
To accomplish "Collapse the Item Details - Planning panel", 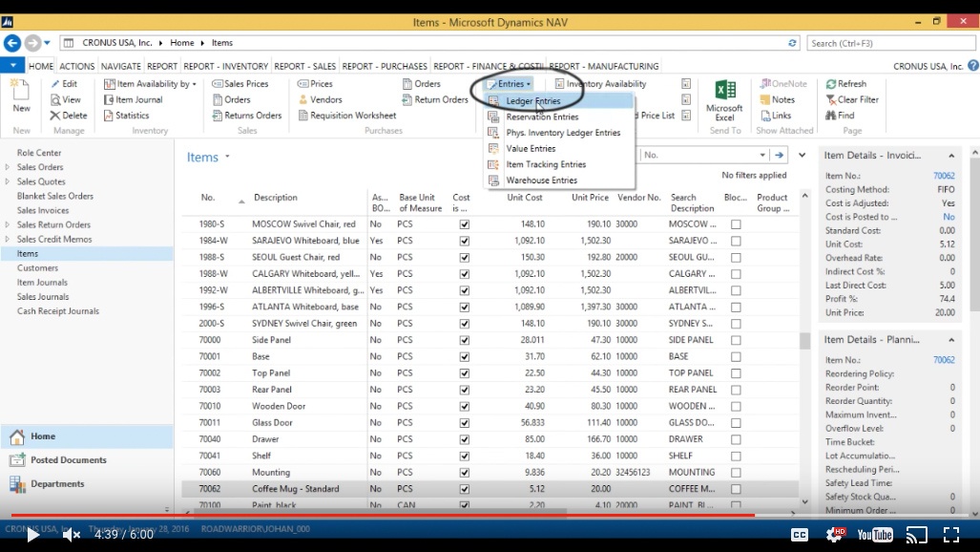I will (951, 340).
